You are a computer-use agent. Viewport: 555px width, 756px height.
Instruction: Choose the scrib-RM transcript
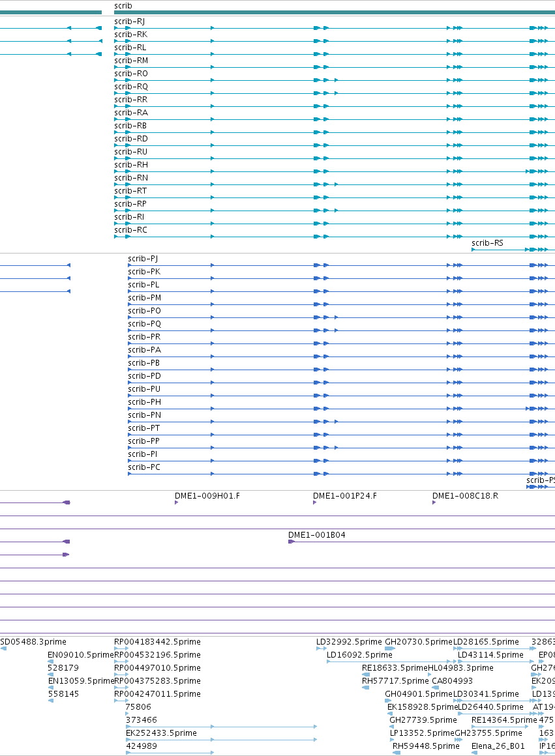click(131, 60)
